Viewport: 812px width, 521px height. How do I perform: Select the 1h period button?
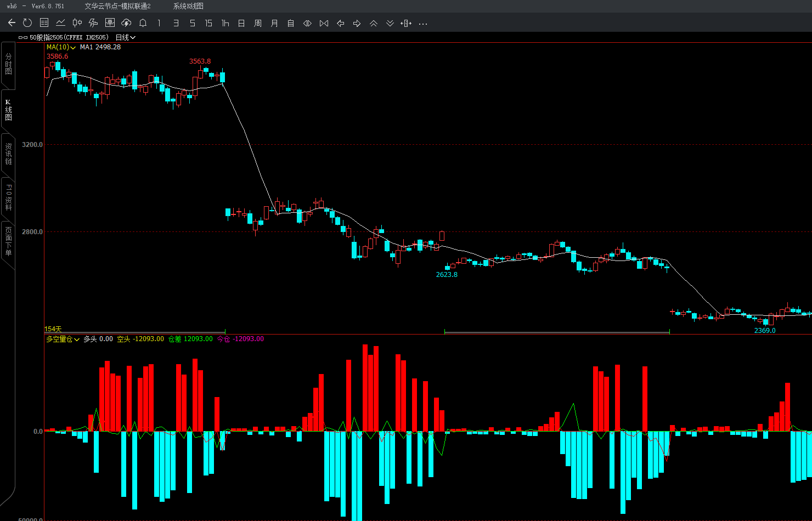[225, 23]
